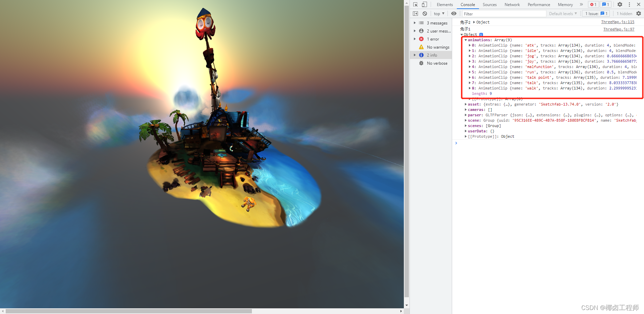Open DevTools settings gear

(620, 4)
